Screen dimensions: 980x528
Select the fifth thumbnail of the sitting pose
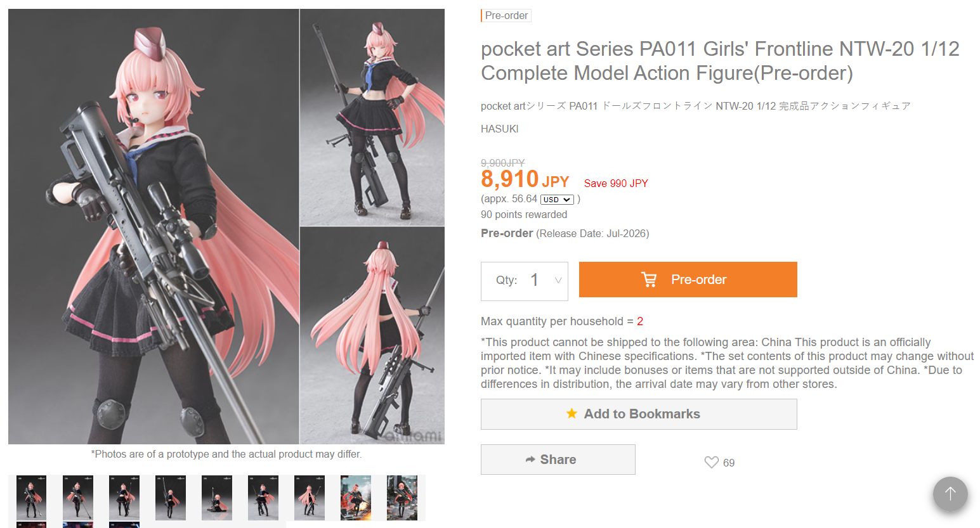pyautogui.click(x=217, y=498)
